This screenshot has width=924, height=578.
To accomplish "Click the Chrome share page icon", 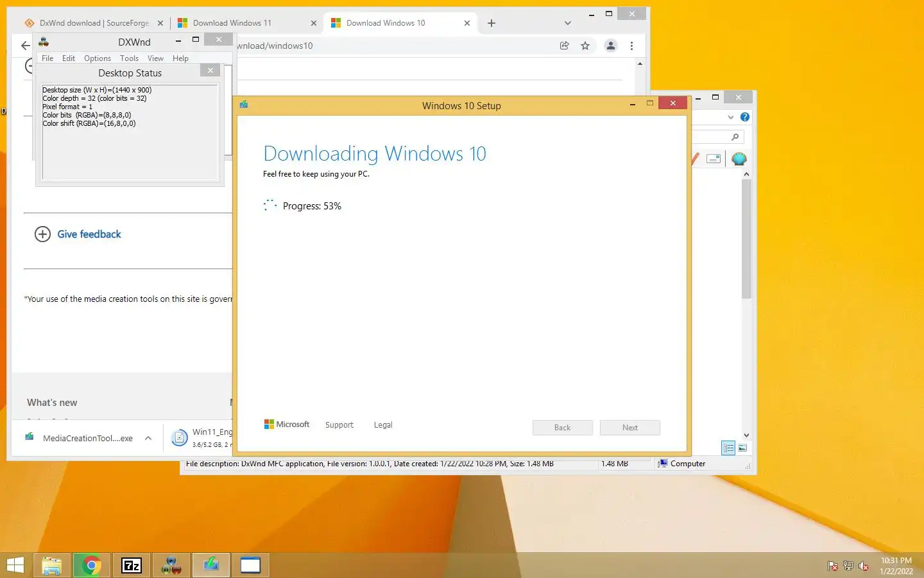I will (x=565, y=46).
